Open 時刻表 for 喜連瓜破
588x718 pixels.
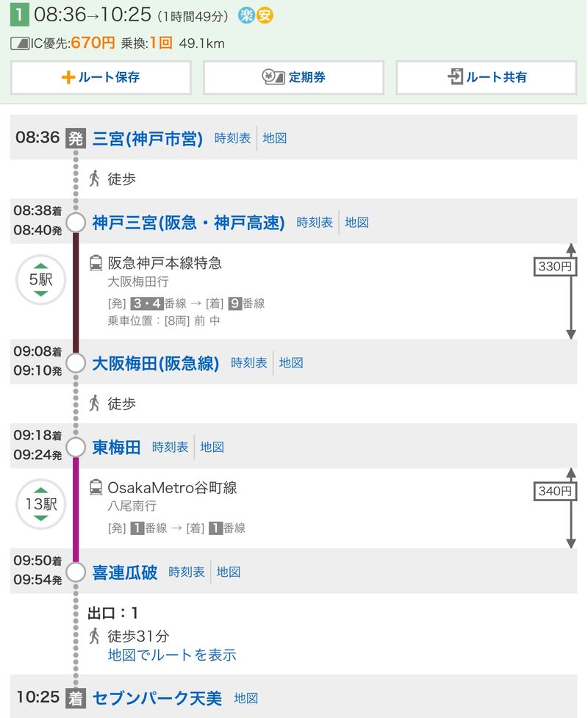point(186,572)
